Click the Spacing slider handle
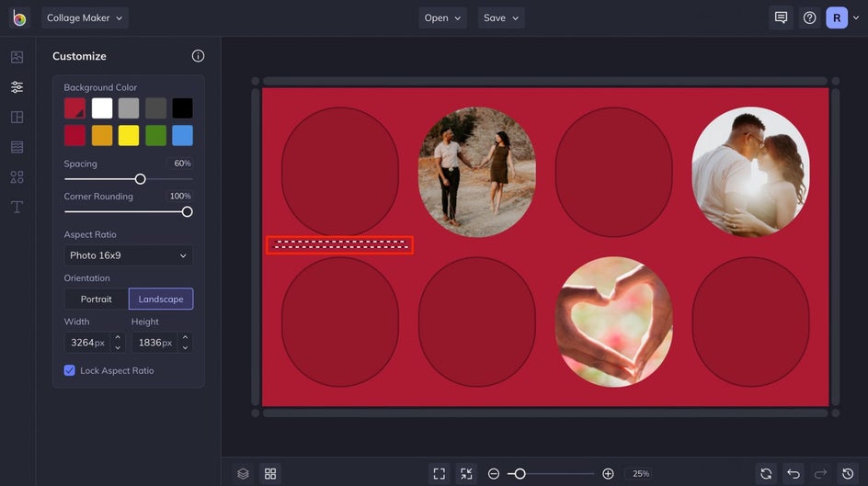The width and height of the screenshot is (868, 486). [x=140, y=179]
